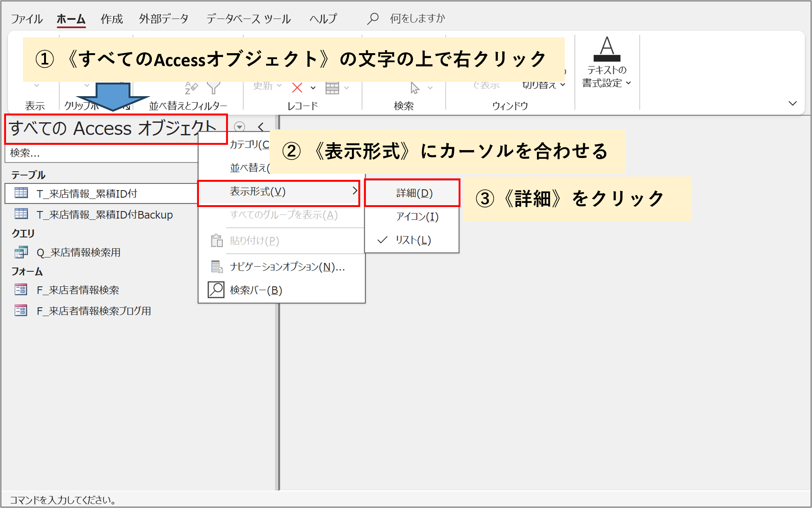Toggle 検索バー(B) menu item
The image size is (812, 508).
[x=256, y=290]
